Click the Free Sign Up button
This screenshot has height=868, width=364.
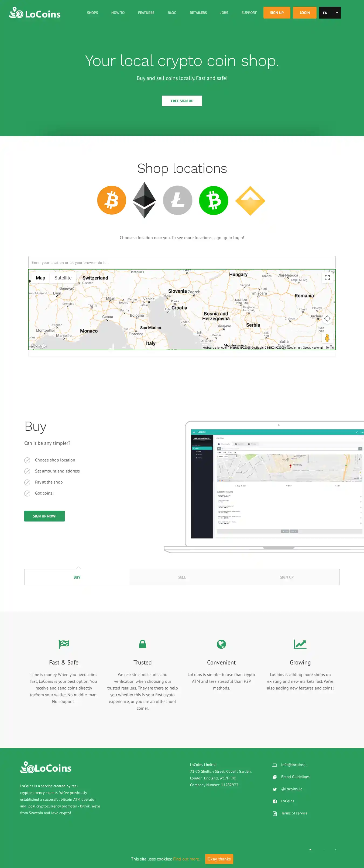point(182,101)
